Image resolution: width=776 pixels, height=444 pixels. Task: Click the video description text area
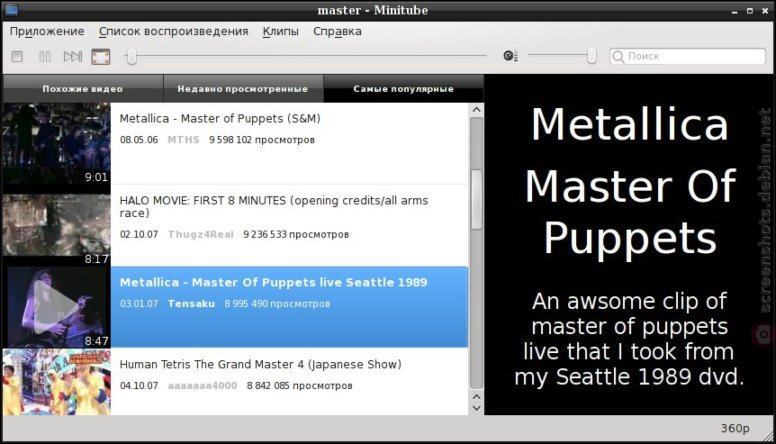pos(629,339)
